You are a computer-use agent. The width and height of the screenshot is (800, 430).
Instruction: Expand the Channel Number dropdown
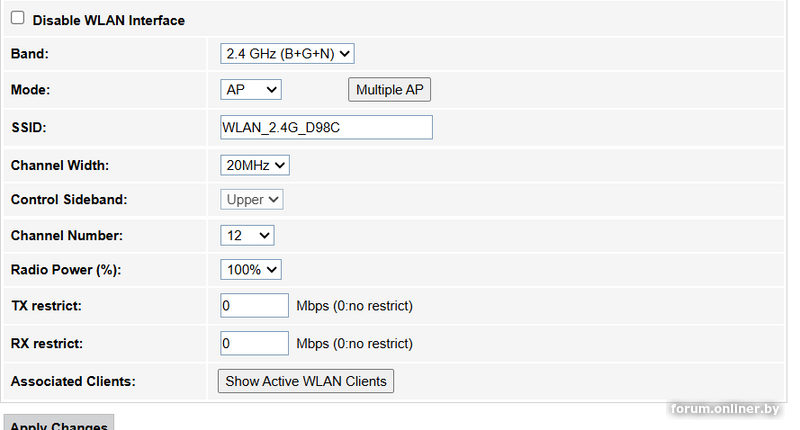247,235
